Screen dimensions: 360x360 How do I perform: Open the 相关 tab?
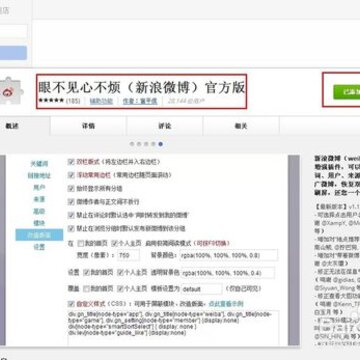pyautogui.click(x=241, y=126)
